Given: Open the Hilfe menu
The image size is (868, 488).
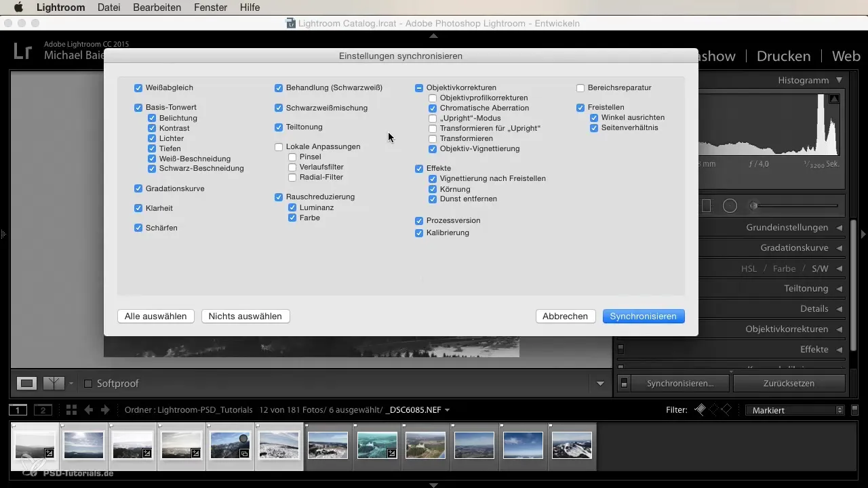Looking at the screenshot, I should pos(250,7).
